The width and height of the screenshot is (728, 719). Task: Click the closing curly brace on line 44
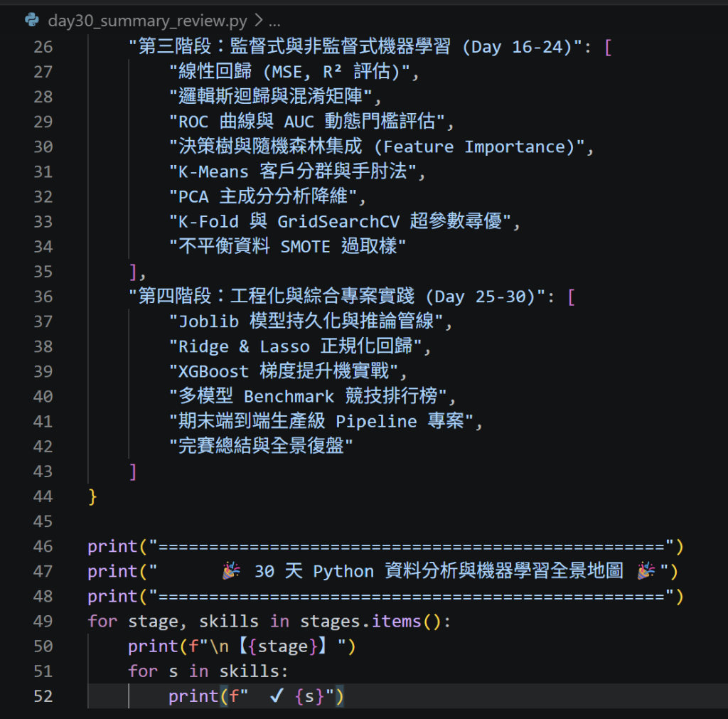[92, 496]
